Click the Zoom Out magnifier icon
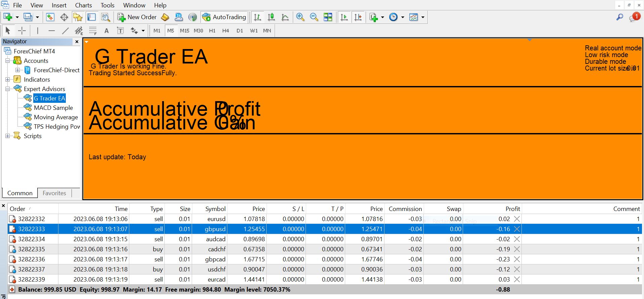Image resolution: width=644 pixels, height=299 pixels. [x=314, y=17]
